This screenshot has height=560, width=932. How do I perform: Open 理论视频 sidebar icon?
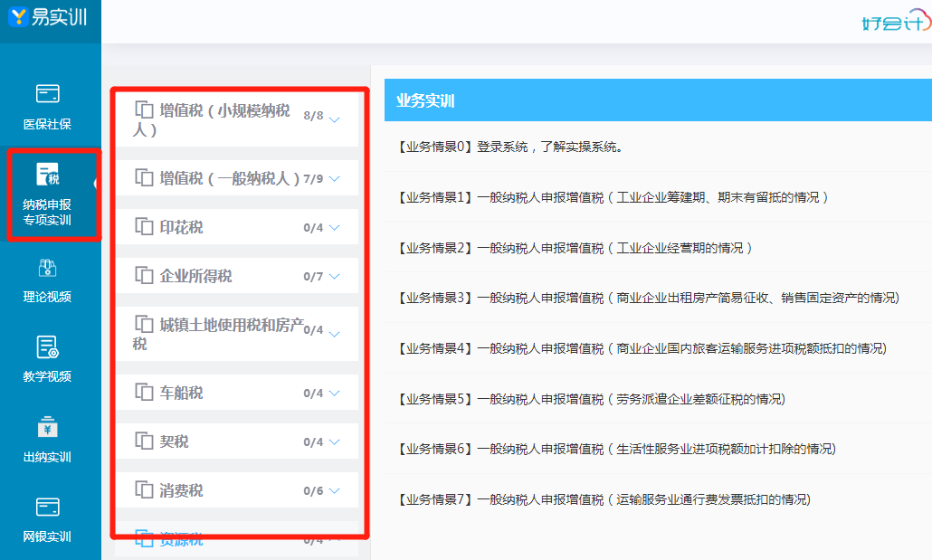(x=48, y=268)
